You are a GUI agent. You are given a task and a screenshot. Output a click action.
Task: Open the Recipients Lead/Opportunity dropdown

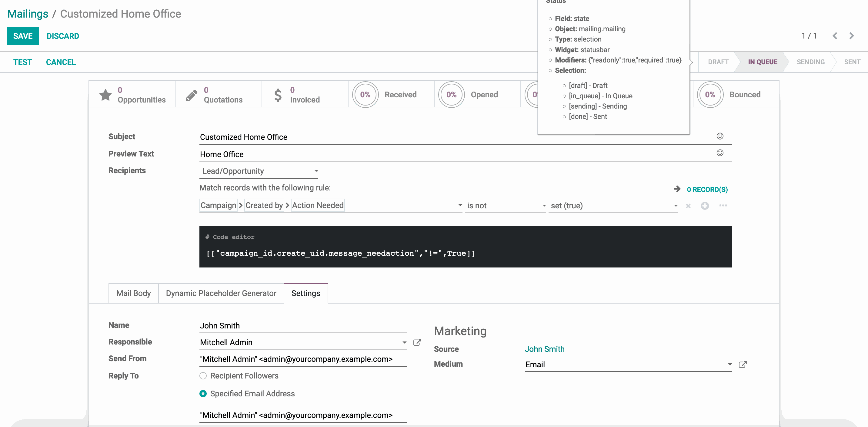pyautogui.click(x=259, y=171)
